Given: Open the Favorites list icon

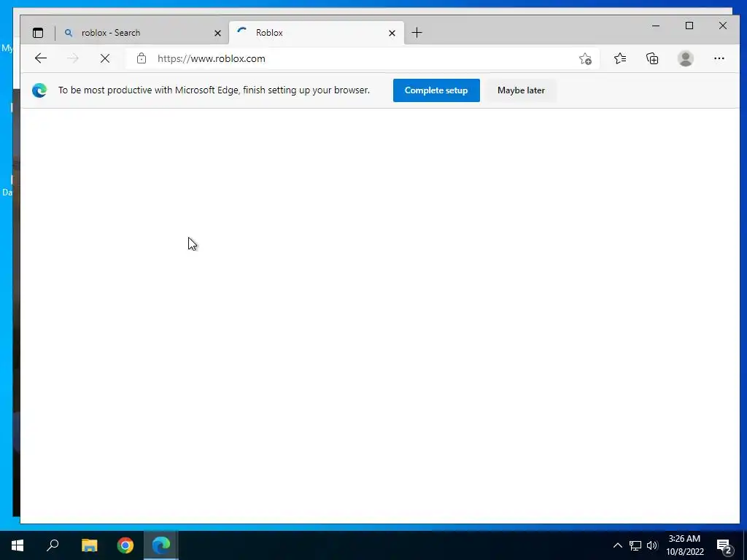Looking at the screenshot, I should pos(620,58).
